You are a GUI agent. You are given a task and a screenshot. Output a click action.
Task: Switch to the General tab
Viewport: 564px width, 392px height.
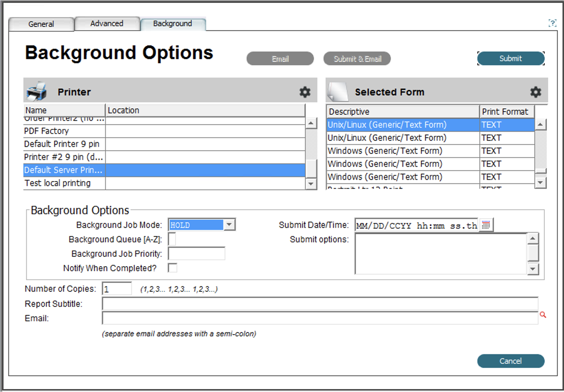[41, 24]
